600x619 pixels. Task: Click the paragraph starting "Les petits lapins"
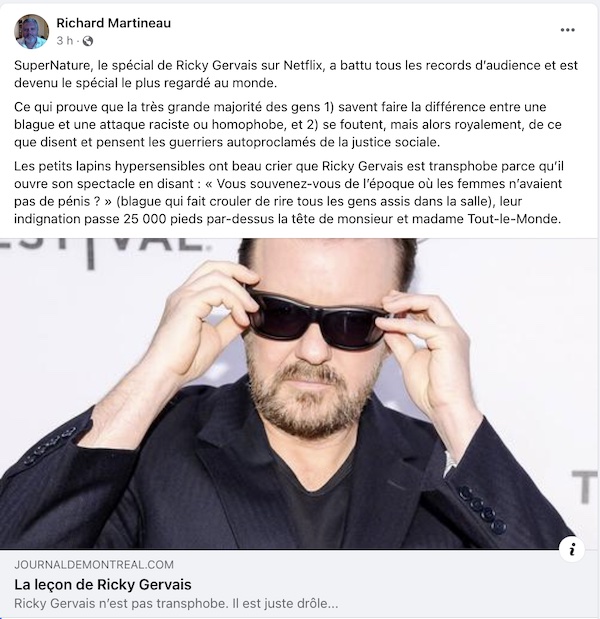coord(289,192)
